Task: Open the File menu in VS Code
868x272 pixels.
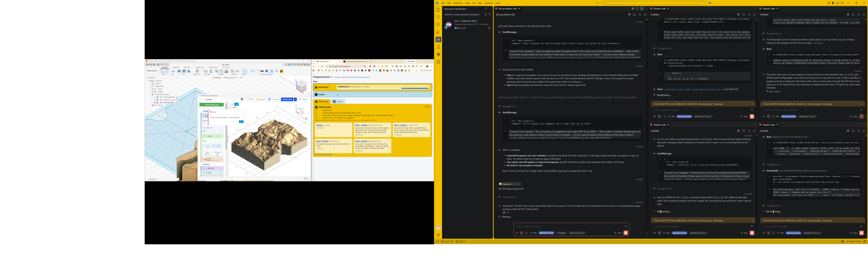Action: pyautogui.click(x=443, y=3)
